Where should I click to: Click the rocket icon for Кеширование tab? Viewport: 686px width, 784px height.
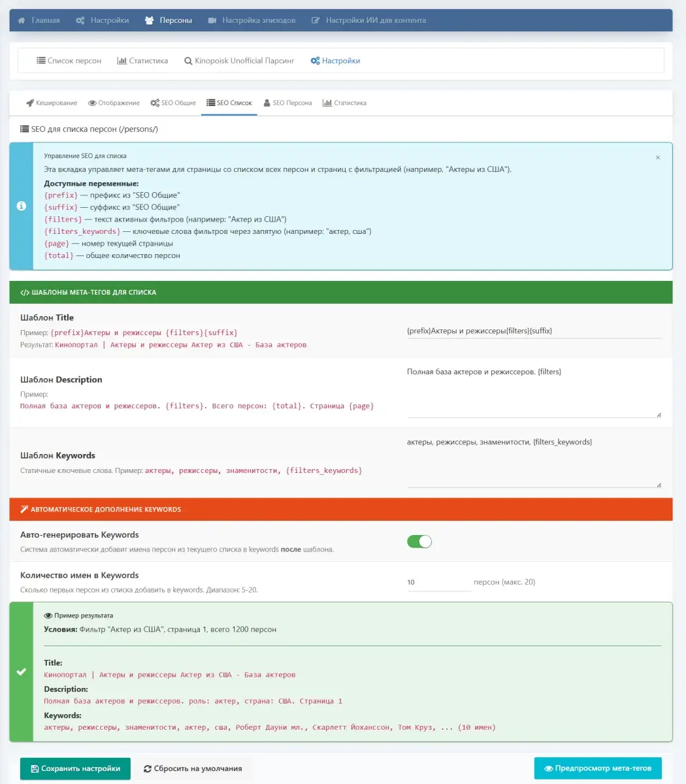29,103
